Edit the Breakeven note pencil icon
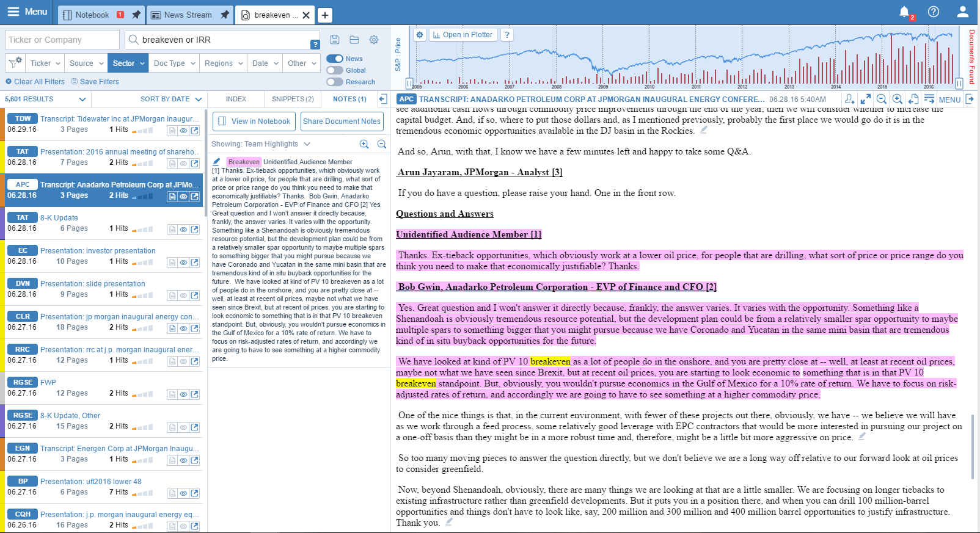Viewport: 980px width, 533px height. (x=216, y=162)
